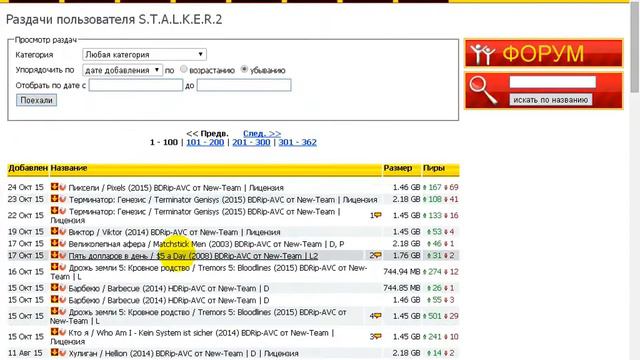Open comments icon on Кто я / Who Am I row
Viewport: 640px width, 360px height.
coord(378,336)
